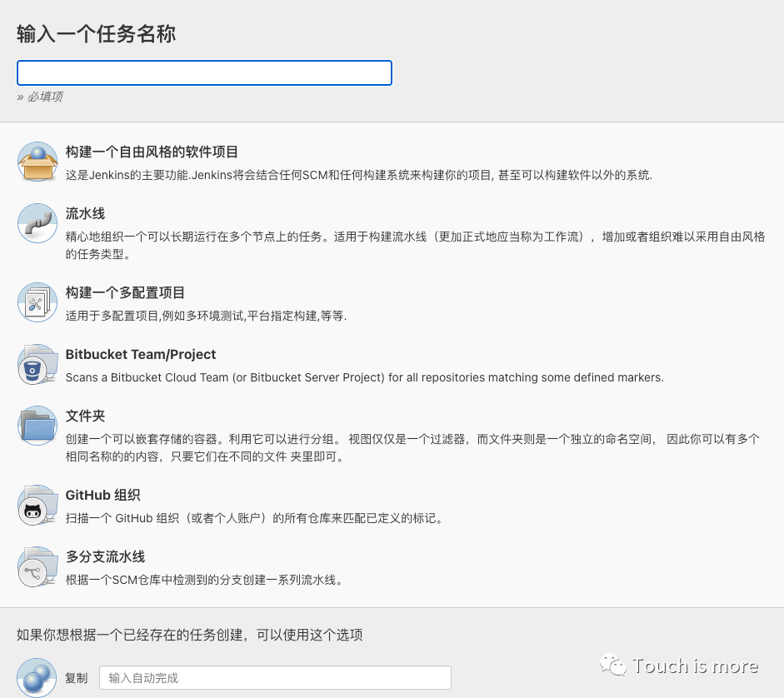
Task: Click the GitHub organization Octocat icon
Action: 37,505
